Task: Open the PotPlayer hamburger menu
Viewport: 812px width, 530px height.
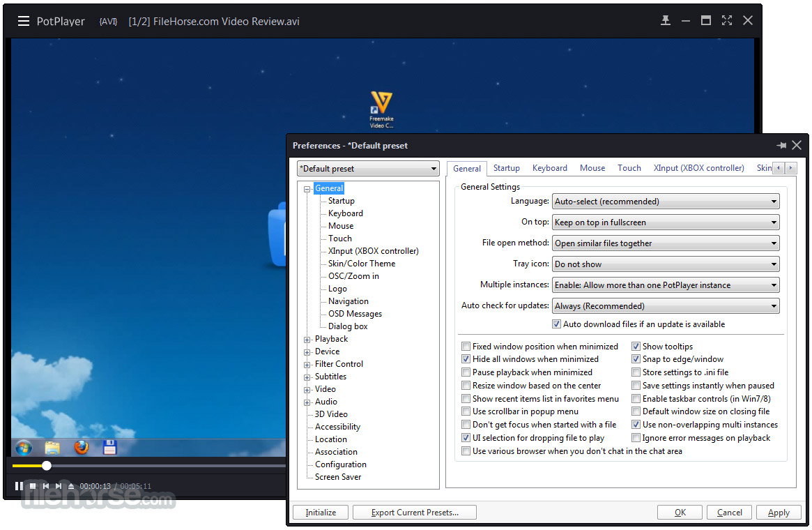Action: coord(23,21)
